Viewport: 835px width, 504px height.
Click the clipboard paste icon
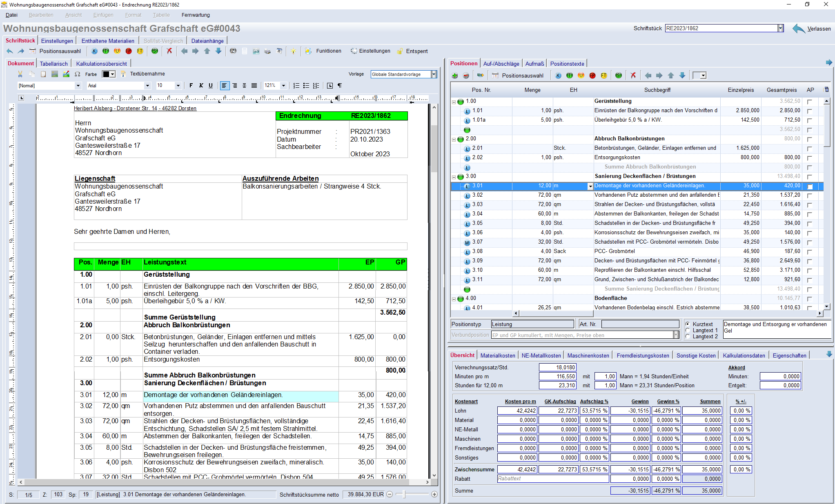(x=43, y=74)
